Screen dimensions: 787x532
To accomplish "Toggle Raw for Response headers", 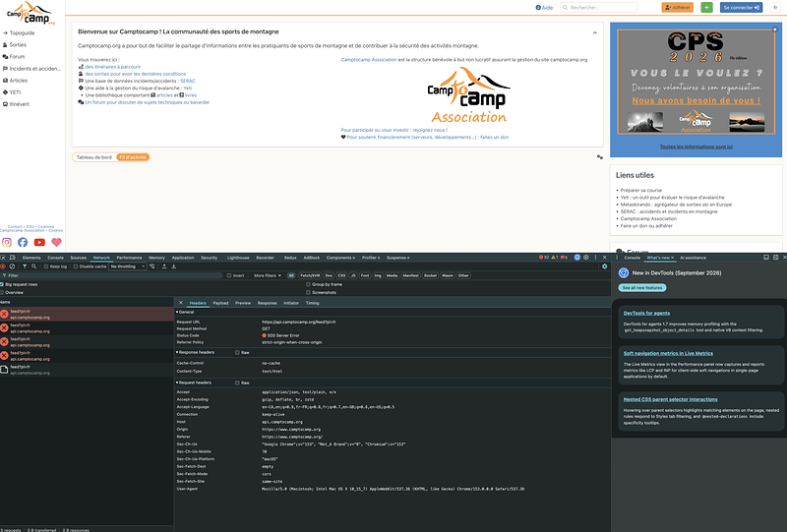I will click(x=237, y=352).
